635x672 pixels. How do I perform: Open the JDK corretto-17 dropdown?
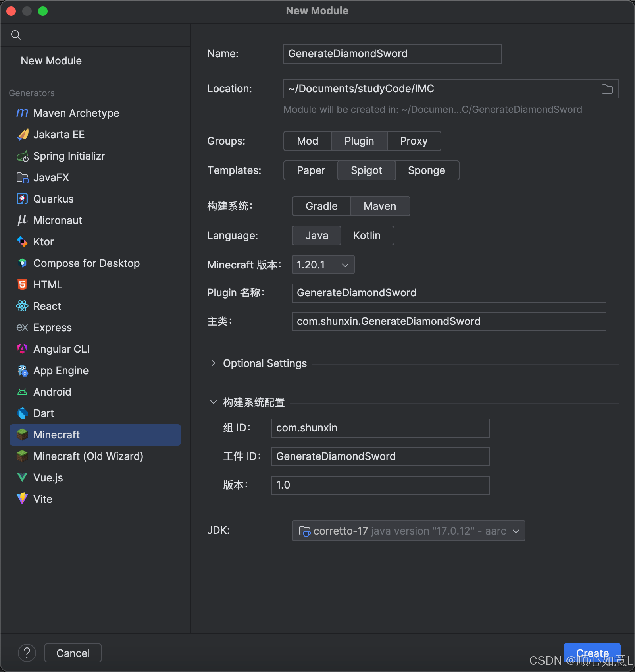click(x=408, y=531)
